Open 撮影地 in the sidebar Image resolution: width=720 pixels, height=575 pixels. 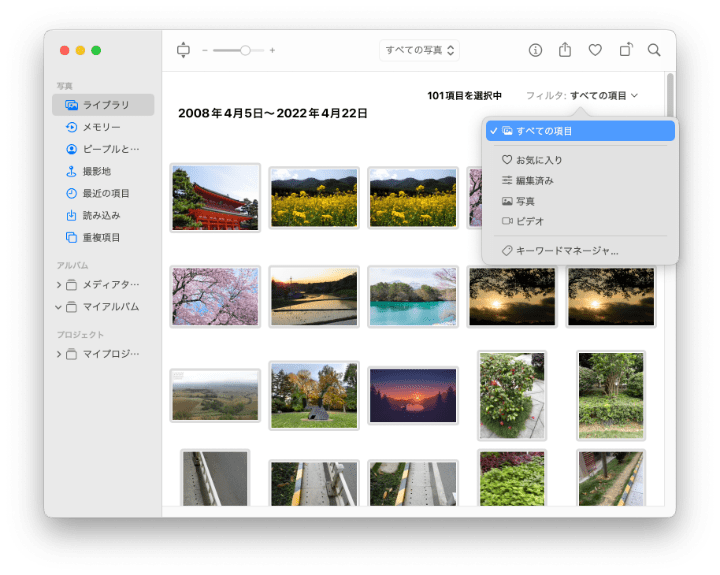click(97, 171)
